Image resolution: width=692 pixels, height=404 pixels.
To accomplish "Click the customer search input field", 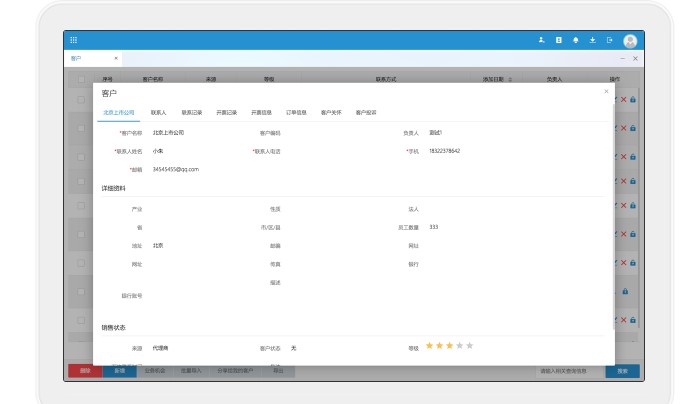I will point(570,371).
